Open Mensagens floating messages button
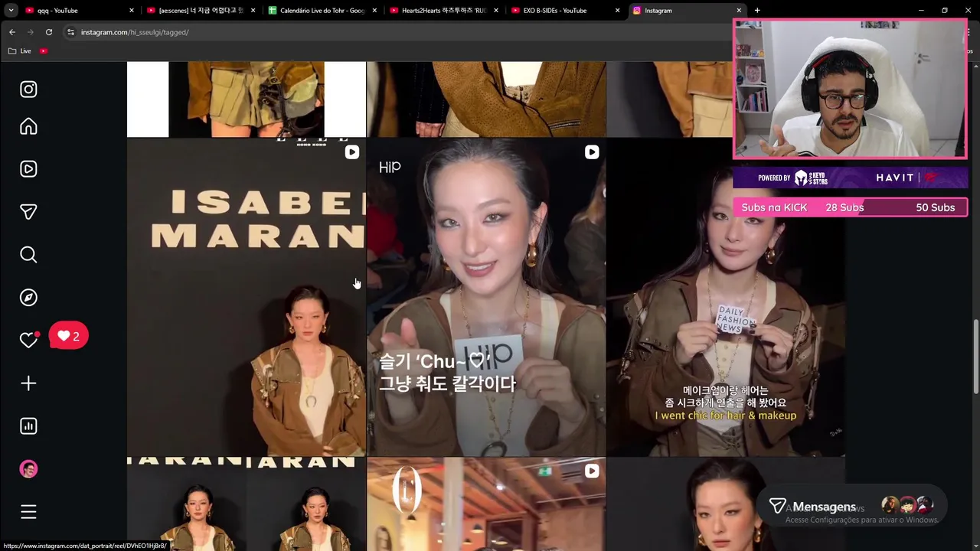 (851, 506)
